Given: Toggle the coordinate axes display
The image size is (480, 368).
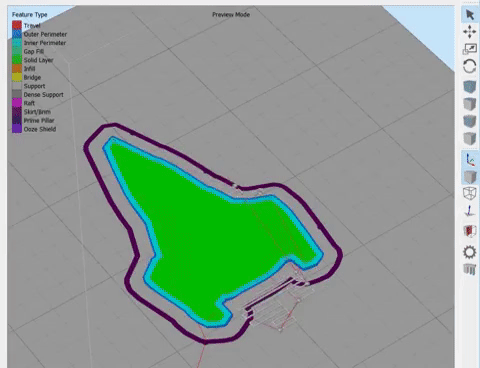Looking at the screenshot, I should tap(470, 159).
